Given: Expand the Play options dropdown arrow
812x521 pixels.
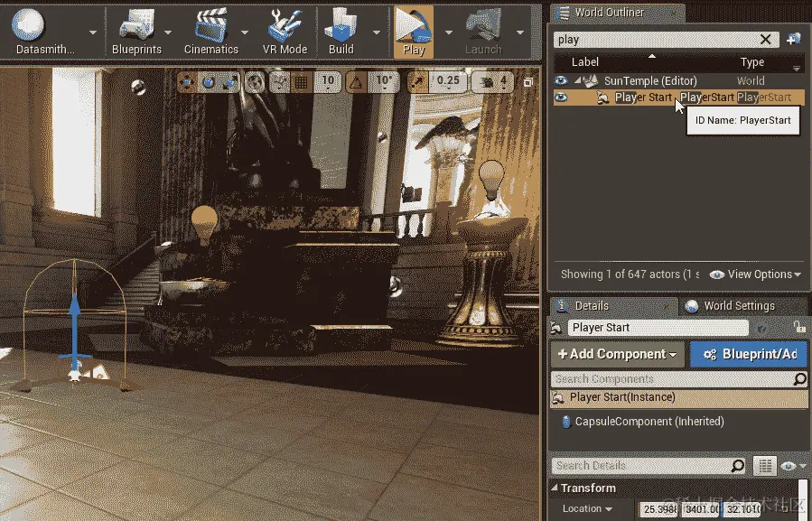Looking at the screenshot, I should (449, 33).
